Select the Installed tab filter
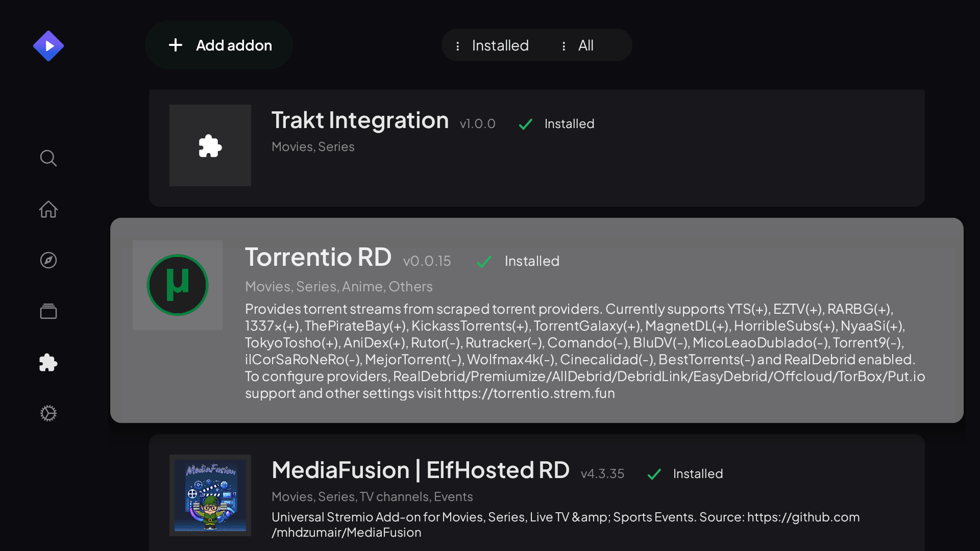The image size is (980, 551). tap(500, 45)
